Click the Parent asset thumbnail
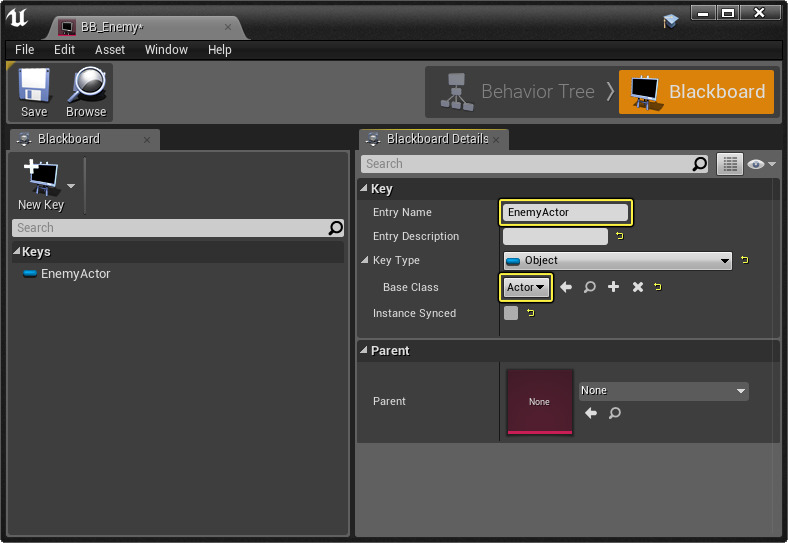Screen dimensions: 788x543 tap(539, 401)
